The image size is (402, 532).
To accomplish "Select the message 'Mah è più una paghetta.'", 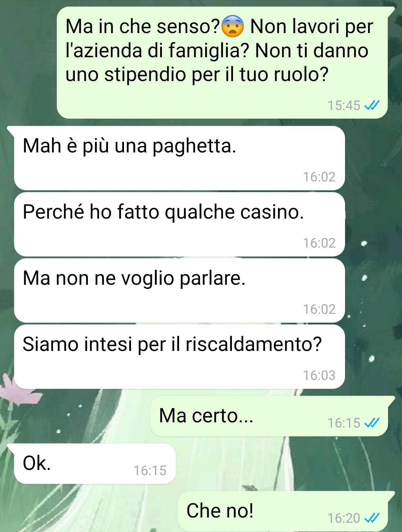I will click(179, 158).
